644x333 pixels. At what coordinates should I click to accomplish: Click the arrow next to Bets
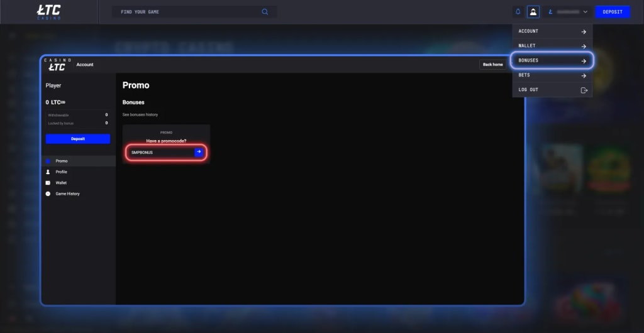584,76
